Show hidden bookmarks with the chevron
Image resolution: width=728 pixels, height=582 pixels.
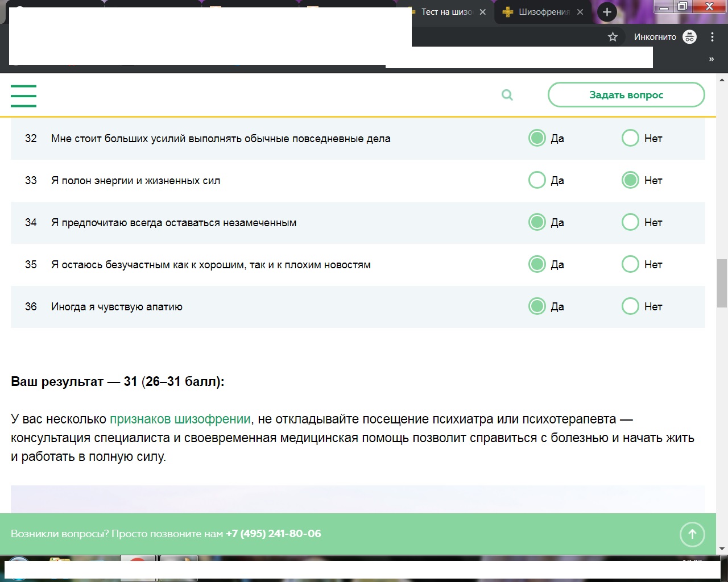tap(712, 59)
